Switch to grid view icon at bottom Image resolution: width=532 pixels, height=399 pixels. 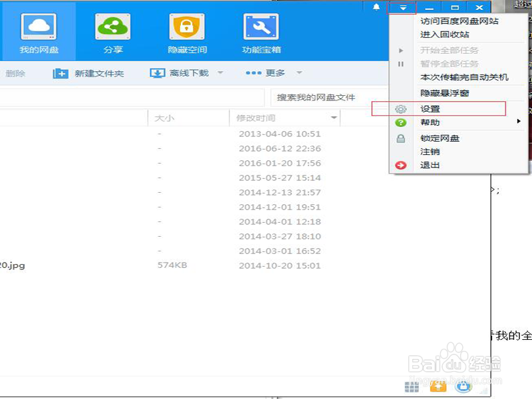coord(412,386)
